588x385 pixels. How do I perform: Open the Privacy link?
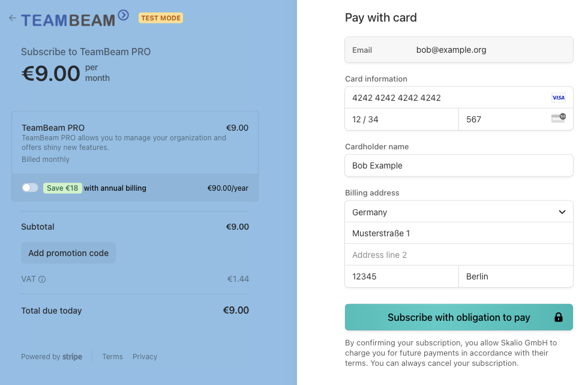(145, 356)
